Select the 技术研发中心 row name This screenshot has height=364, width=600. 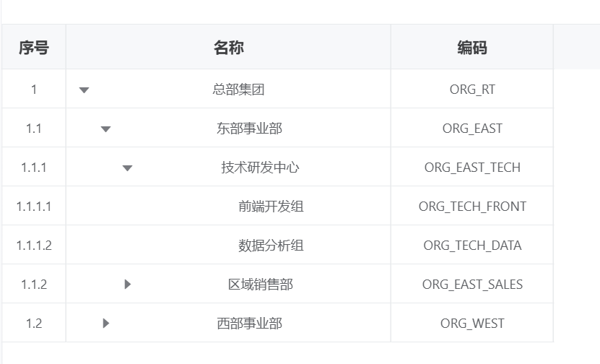260,168
